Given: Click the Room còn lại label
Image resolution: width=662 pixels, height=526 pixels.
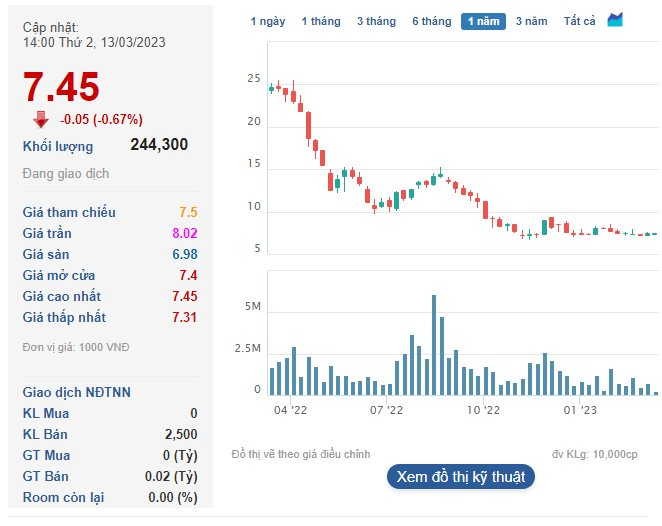Looking at the screenshot, I should (x=63, y=497).
